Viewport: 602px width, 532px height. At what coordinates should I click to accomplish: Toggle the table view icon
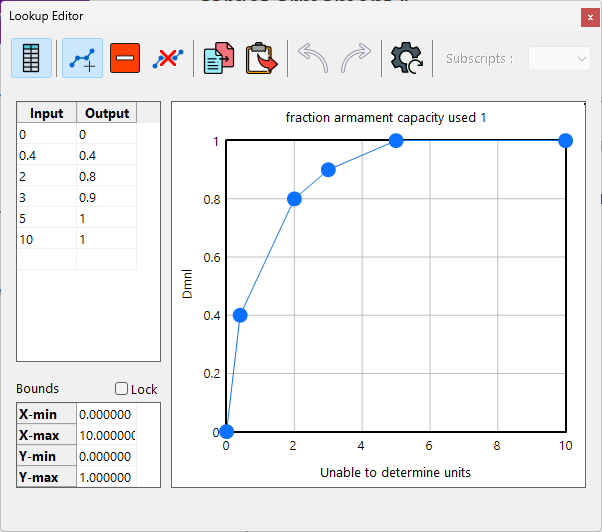point(32,59)
